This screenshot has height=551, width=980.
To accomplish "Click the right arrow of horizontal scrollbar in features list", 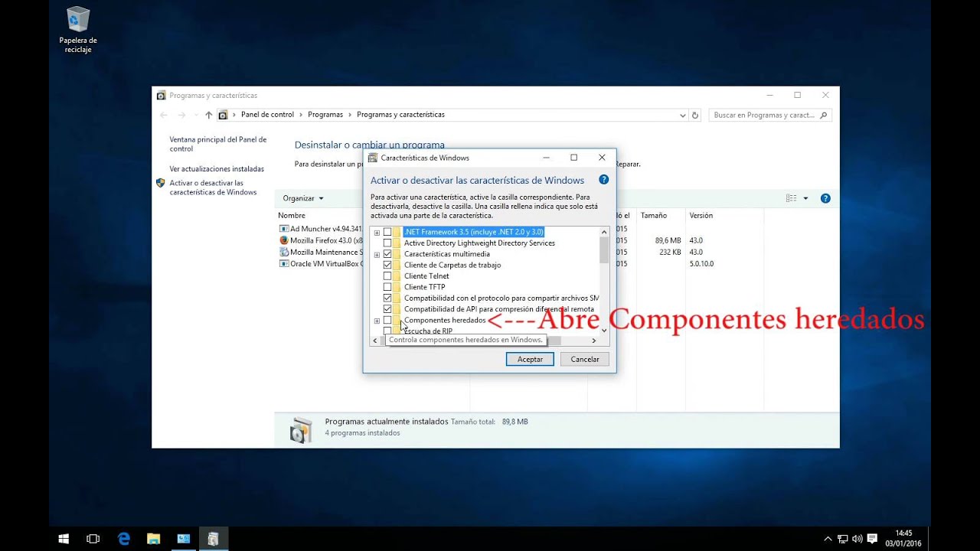I will [x=594, y=341].
